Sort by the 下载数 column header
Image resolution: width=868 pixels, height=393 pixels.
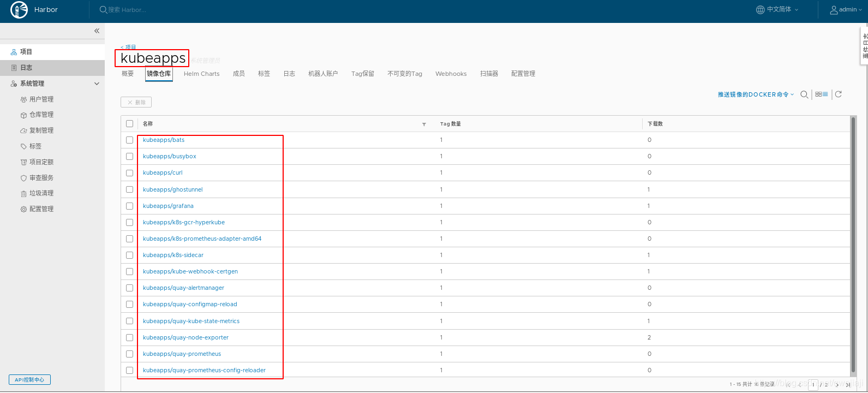[x=655, y=124]
